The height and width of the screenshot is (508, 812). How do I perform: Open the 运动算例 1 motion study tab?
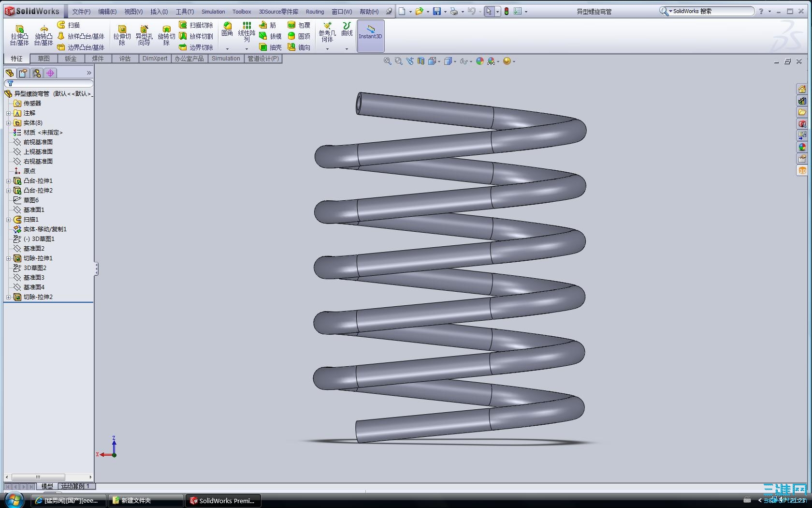tap(75, 486)
